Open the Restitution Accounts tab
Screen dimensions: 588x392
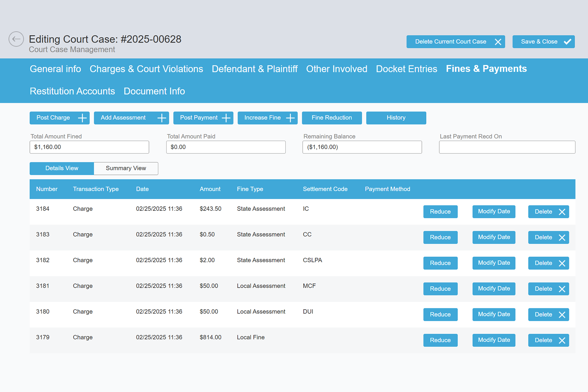(x=72, y=91)
